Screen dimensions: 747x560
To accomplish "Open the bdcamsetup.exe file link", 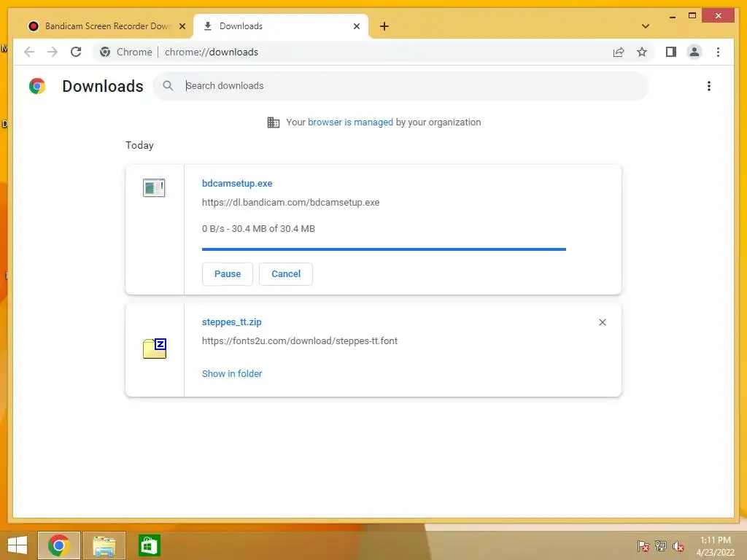I will pos(237,183).
